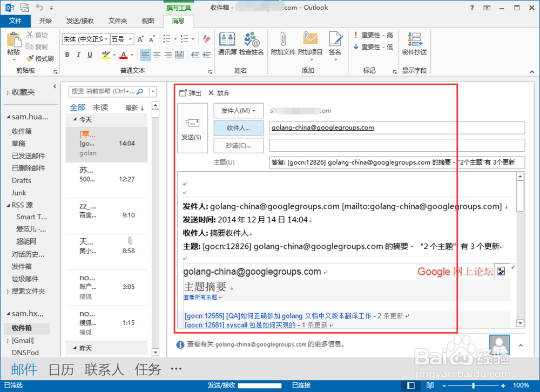Decrease indent in the paragraph tools
The image size is (540, 392).
(x=195, y=55)
